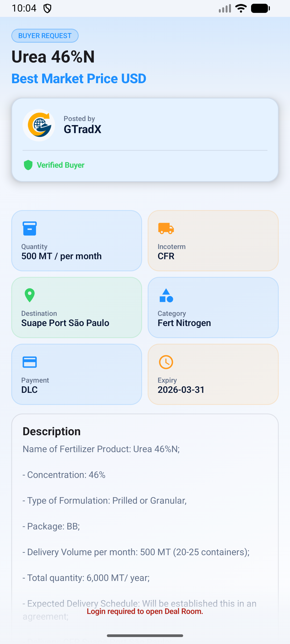Screen dimensions: 290x644
Task: Tap the DLC payment value
Action: pos(30,390)
